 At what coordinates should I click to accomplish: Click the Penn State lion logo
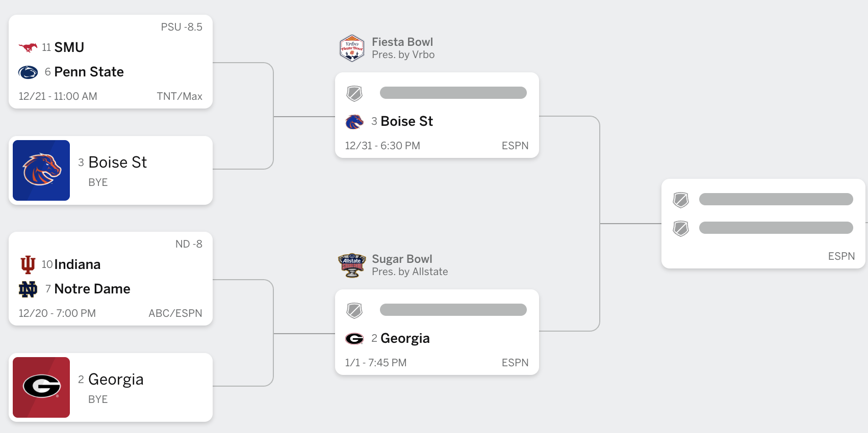(28, 72)
